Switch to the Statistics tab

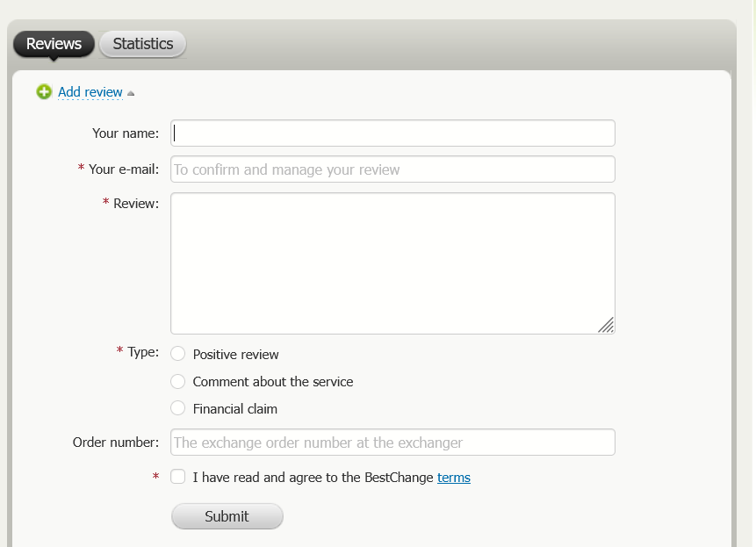pyautogui.click(x=143, y=44)
